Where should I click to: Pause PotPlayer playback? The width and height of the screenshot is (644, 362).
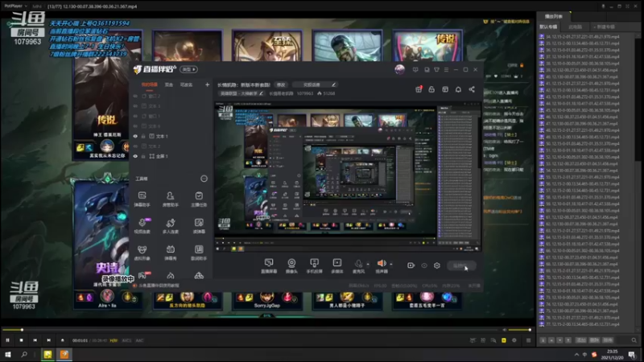[7, 340]
